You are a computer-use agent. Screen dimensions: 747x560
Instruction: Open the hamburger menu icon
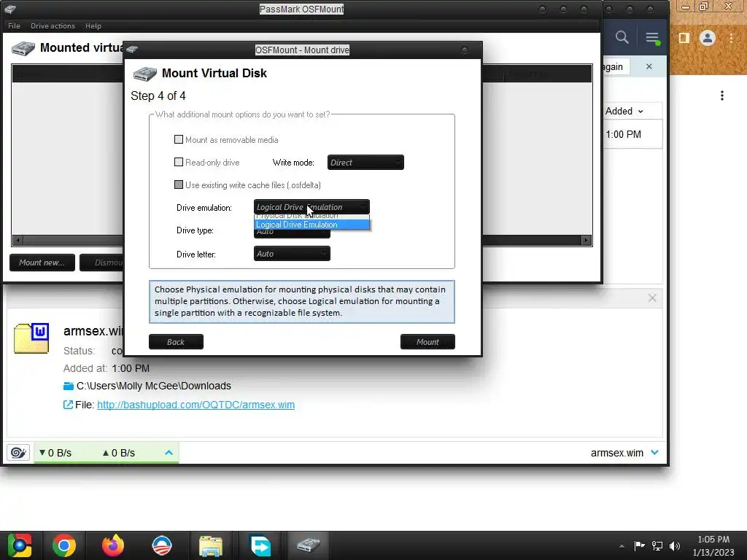(652, 38)
